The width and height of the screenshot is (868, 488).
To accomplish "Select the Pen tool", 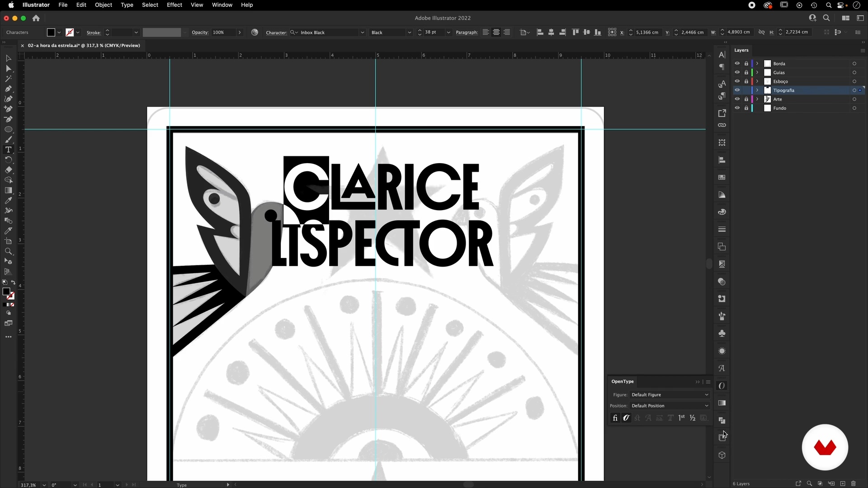I will tap(8, 89).
